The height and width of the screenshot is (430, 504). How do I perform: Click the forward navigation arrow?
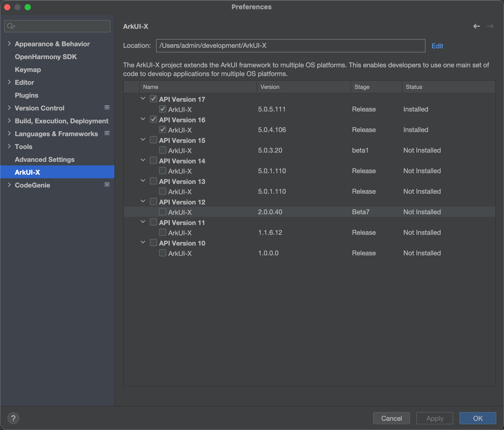point(490,26)
